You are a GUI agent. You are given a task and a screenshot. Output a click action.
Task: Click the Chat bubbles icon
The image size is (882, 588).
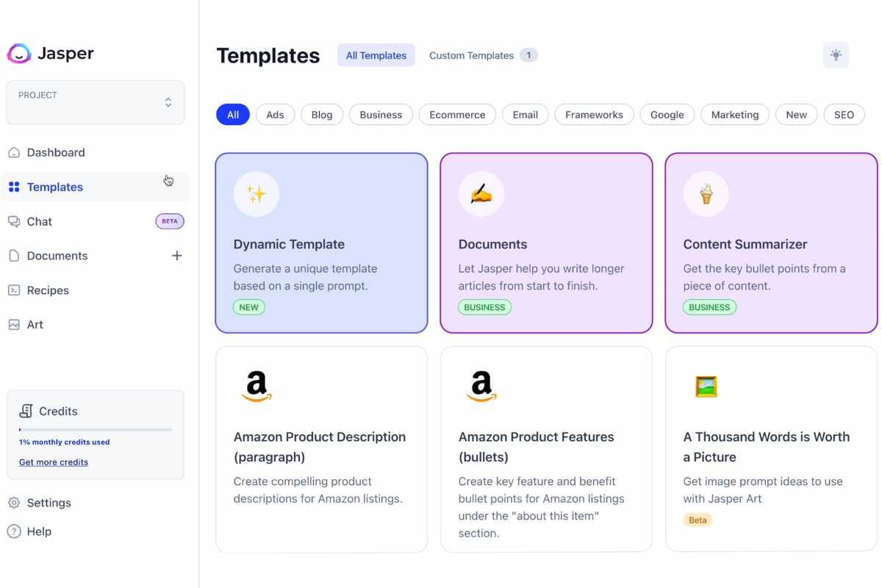tap(14, 221)
